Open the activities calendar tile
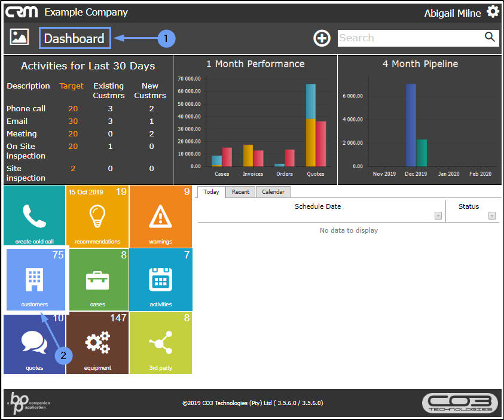504x420 pixels. [x=161, y=279]
